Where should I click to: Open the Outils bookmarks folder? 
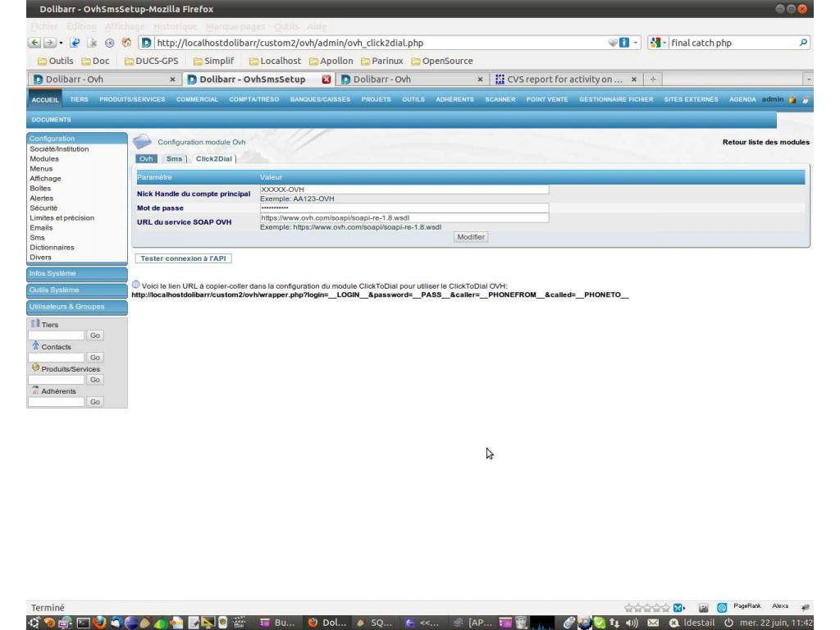tap(55, 61)
